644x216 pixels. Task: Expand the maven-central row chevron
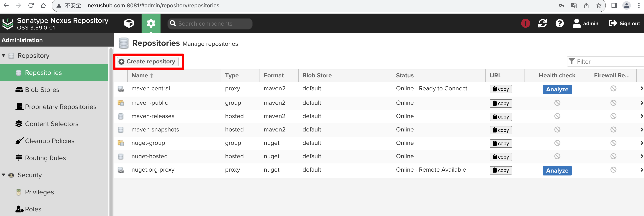pyautogui.click(x=641, y=88)
